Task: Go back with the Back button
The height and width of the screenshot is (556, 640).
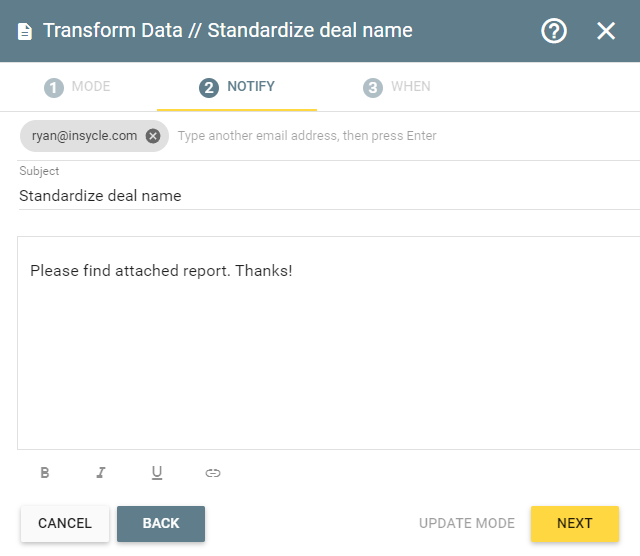Action: [x=161, y=523]
